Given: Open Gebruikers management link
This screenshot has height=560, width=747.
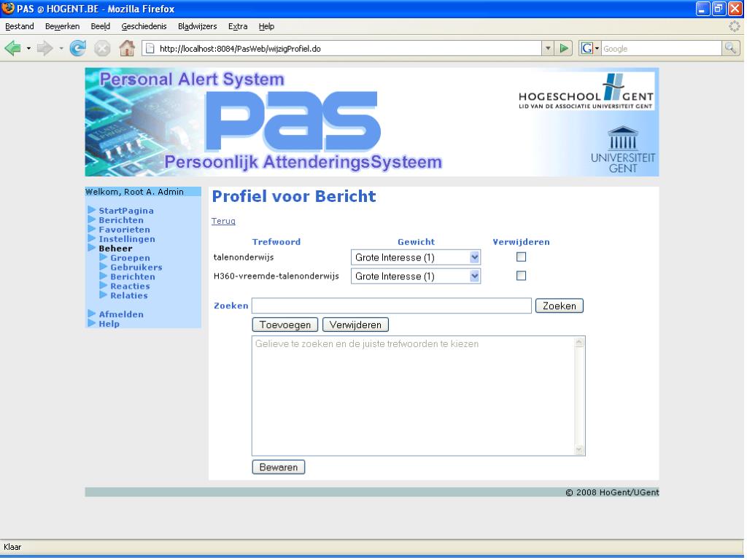Looking at the screenshot, I should (136, 267).
